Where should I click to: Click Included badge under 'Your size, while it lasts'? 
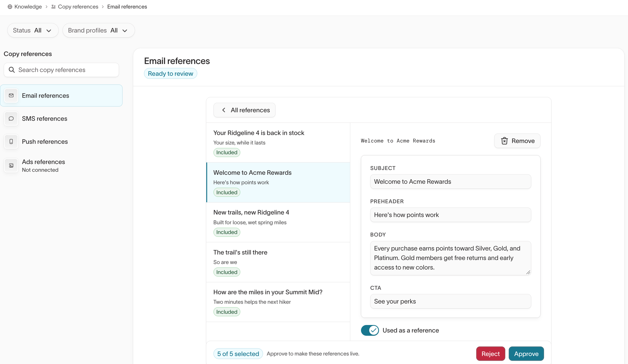(227, 152)
